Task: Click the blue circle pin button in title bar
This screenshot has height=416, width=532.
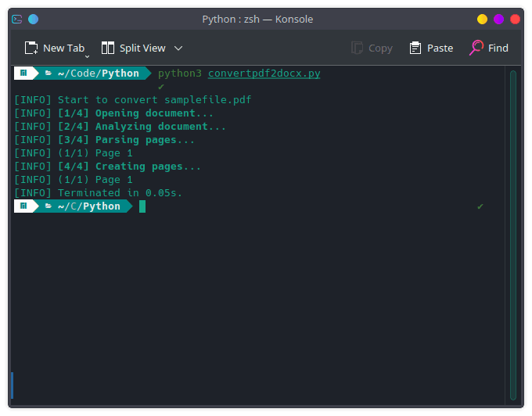Action: pyautogui.click(x=33, y=20)
